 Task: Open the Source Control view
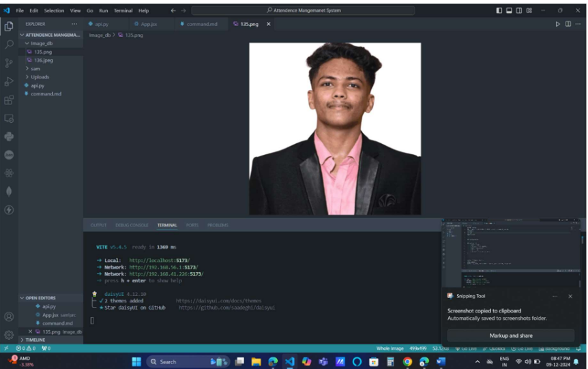pos(9,63)
